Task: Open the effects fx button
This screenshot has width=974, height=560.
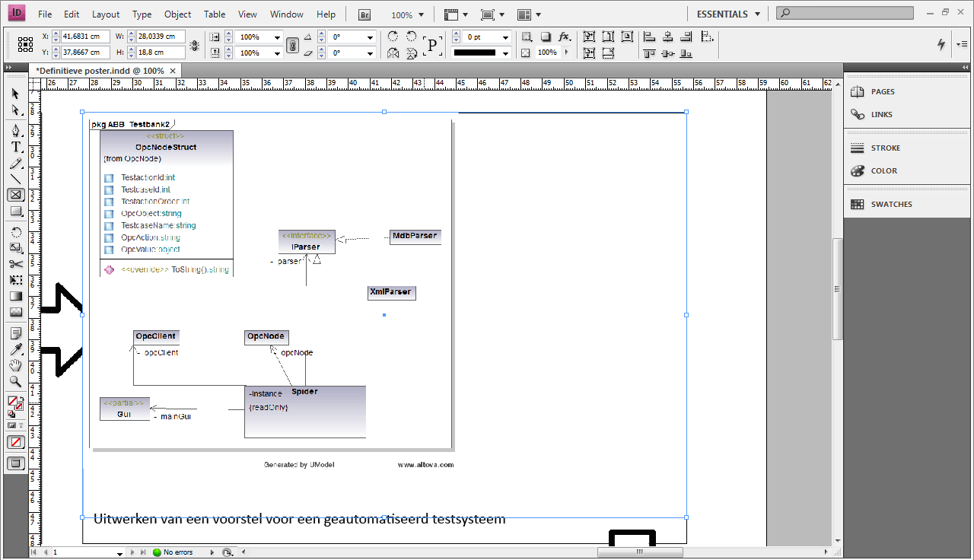Action: point(564,37)
